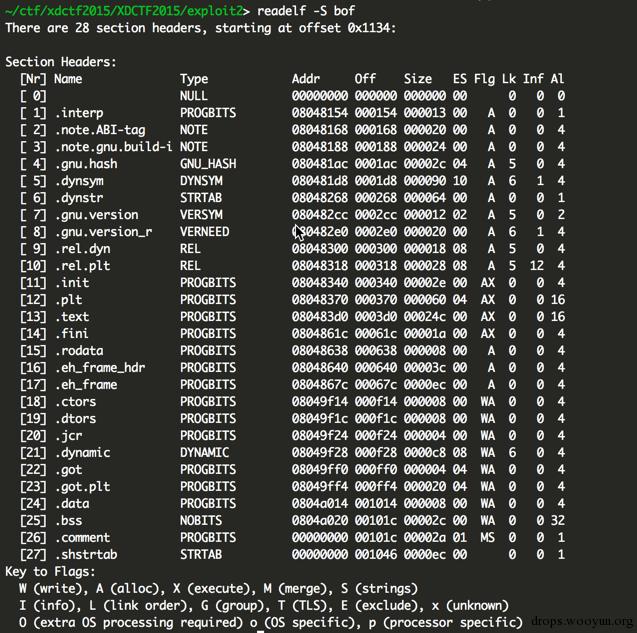Click the .dynsym section name

coord(79,181)
